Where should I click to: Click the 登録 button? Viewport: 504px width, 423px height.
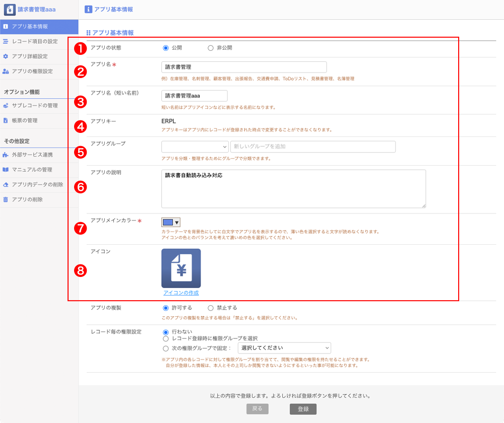(x=303, y=409)
